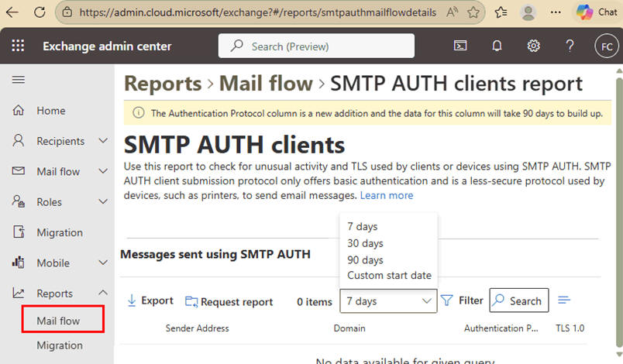The height and width of the screenshot is (364, 623).
Task: Click the Export button
Action: click(x=150, y=301)
